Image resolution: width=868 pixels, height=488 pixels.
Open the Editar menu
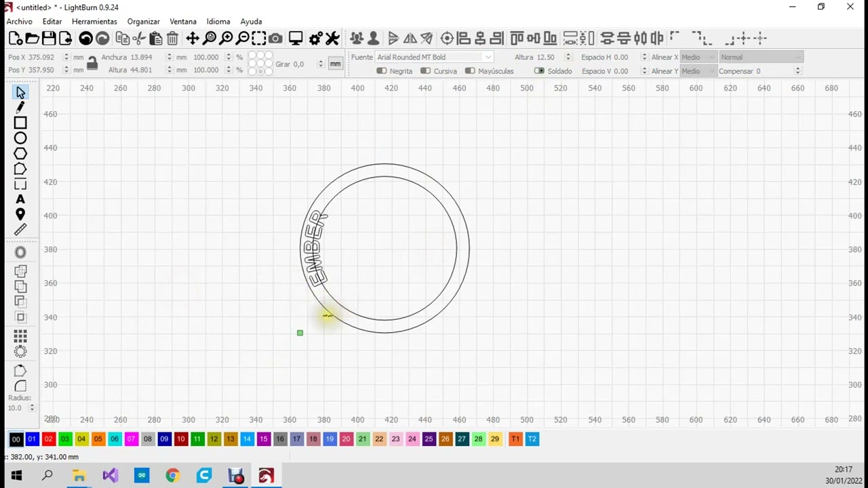[x=52, y=21]
